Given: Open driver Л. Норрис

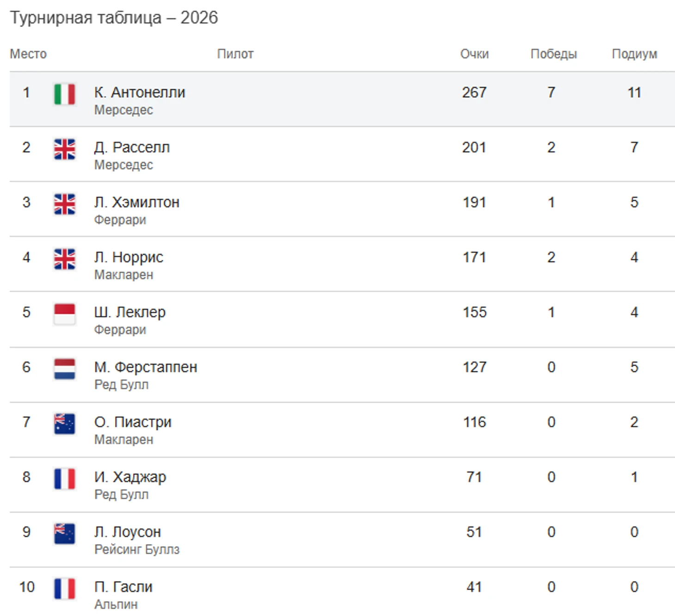Looking at the screenshot, I should click(x=129, y=257).
